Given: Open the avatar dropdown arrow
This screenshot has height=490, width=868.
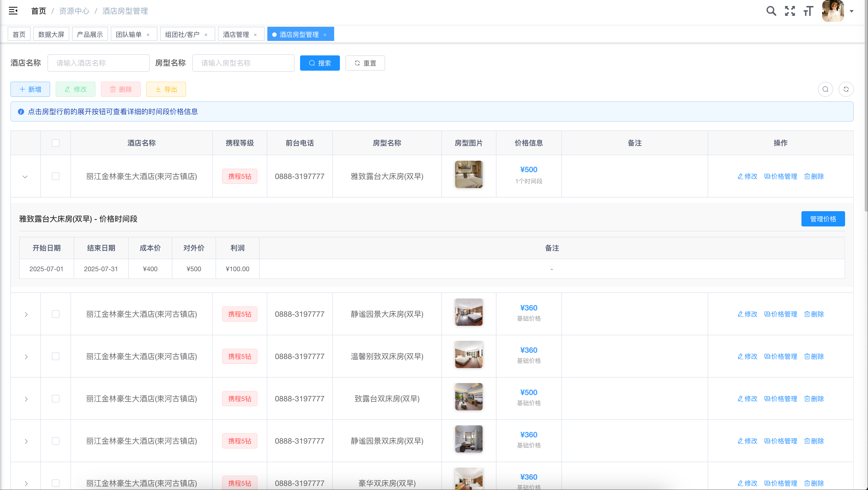Looking at the screenshot, I should (852, 11).
